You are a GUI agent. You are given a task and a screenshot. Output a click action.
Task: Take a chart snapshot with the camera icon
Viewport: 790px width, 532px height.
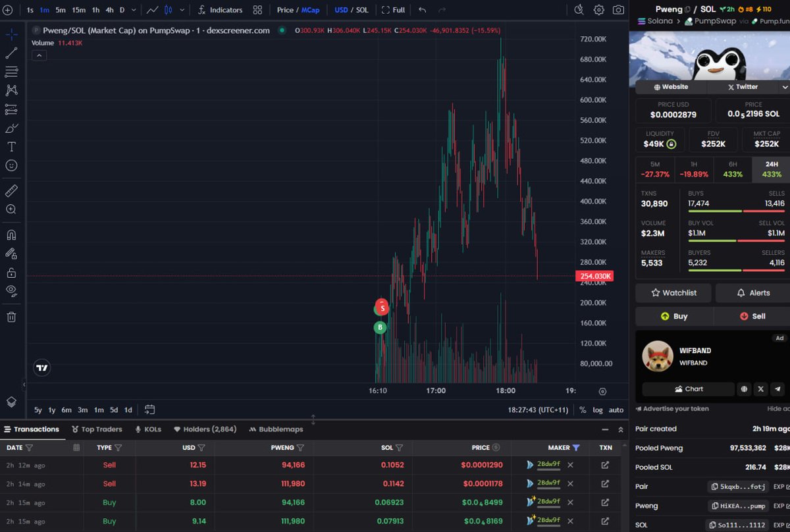click(x=619, y=10)
